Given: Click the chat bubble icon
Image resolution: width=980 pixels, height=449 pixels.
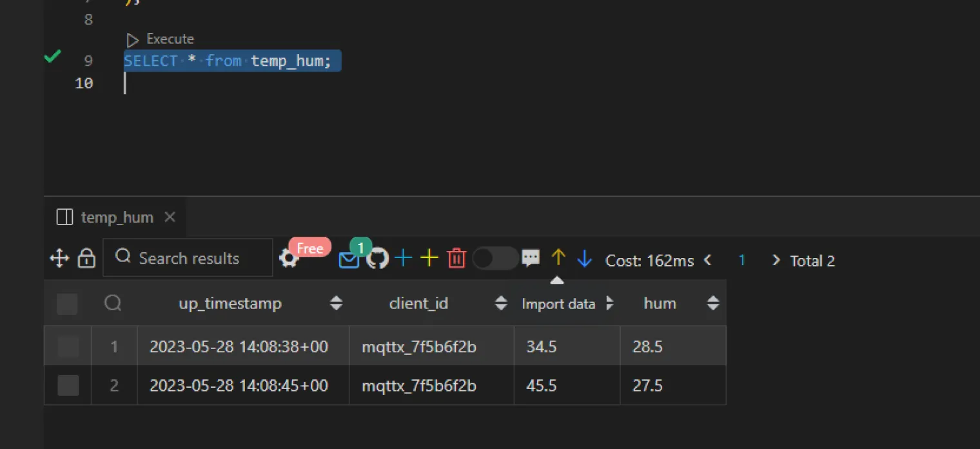Looking at the screenshot, I should pyautogui.click(x=531, y=259).
